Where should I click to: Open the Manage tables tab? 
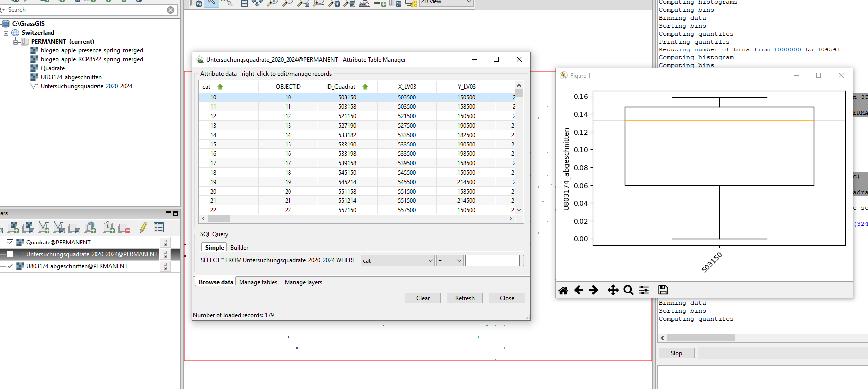point(258,282)
